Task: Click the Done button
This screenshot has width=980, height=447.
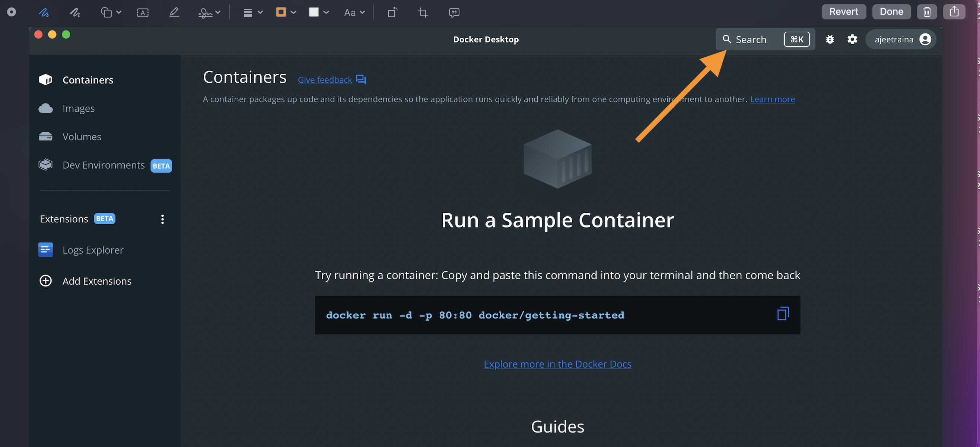Action: pyautogui.click(x=891, y=12)
